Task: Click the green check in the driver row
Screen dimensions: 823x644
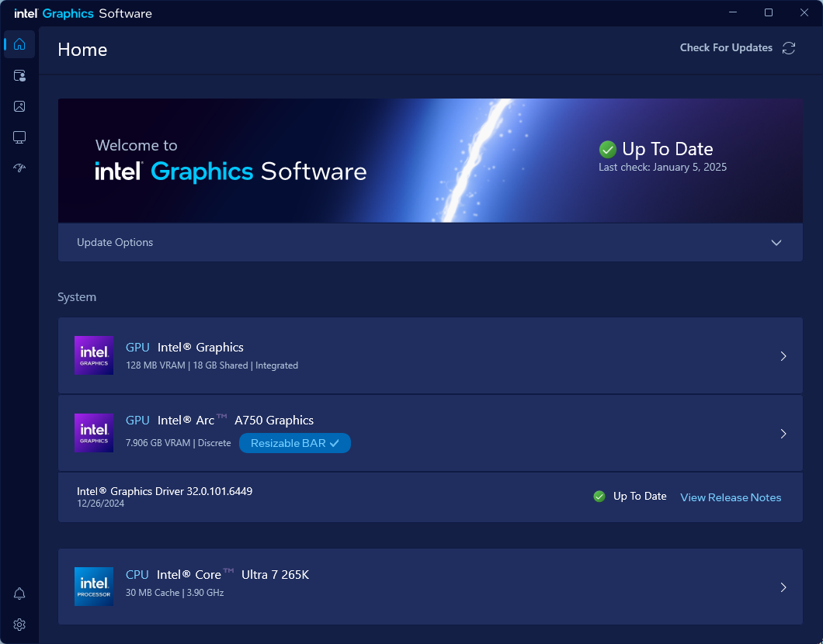Action: pyautogui.click(x=599, y=496)
